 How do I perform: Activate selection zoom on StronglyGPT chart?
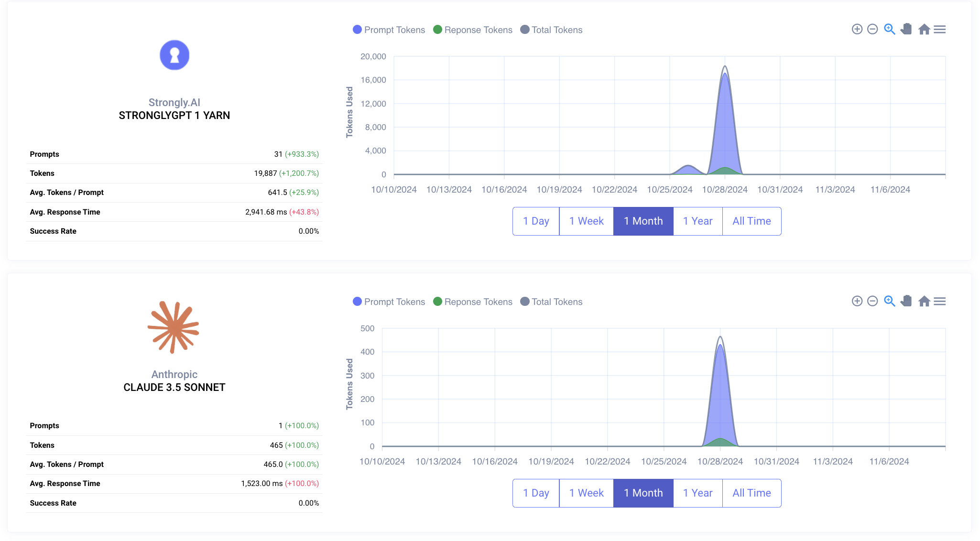click(x=889, y=29)
